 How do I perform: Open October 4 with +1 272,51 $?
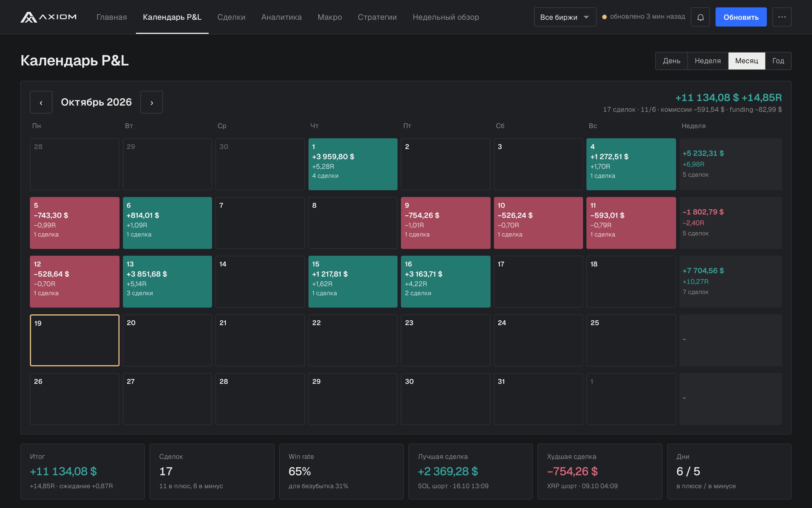(631, 164)
